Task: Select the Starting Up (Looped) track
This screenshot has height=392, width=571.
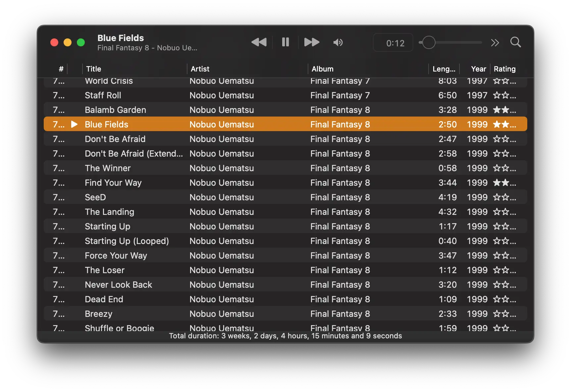Action: click(x=285, y=241)
